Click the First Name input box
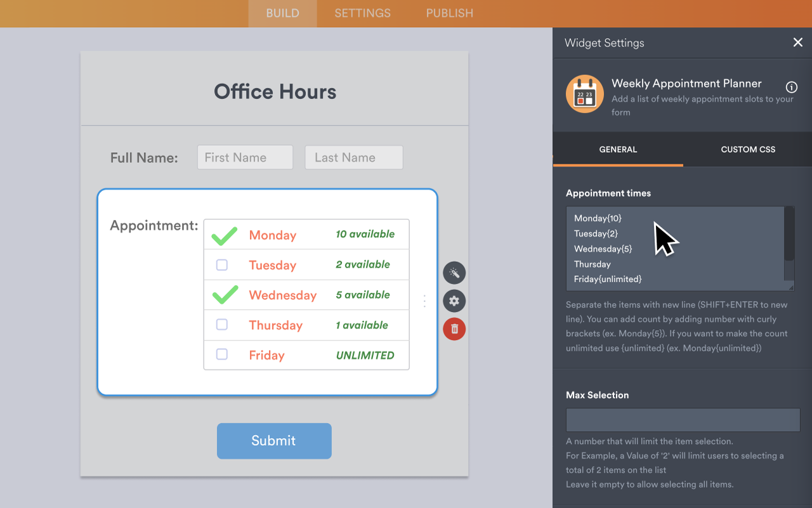This screenshot has height=508, width=812. (x=245, y=157)
